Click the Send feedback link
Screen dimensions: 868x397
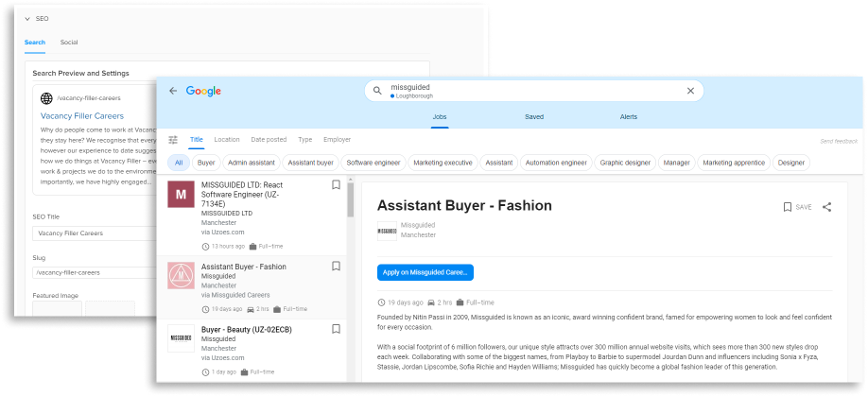(x=839, y=142)
